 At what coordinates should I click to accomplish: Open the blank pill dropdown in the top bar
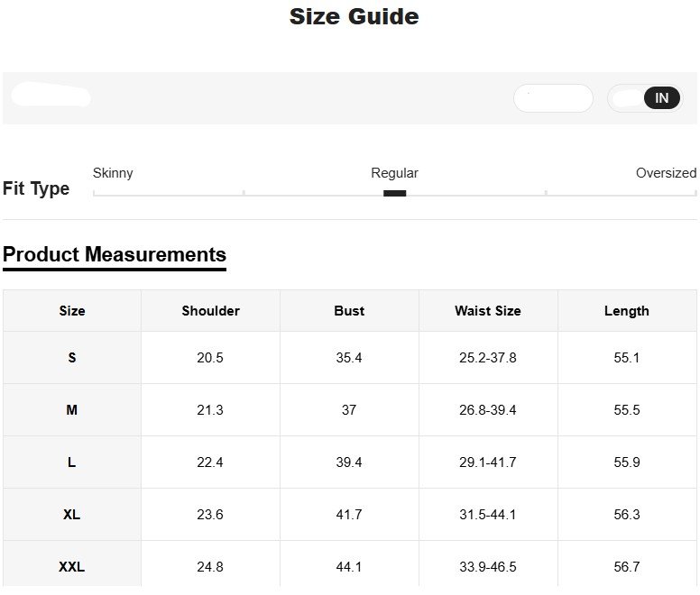pyautogui.click(x=553, y=98)
